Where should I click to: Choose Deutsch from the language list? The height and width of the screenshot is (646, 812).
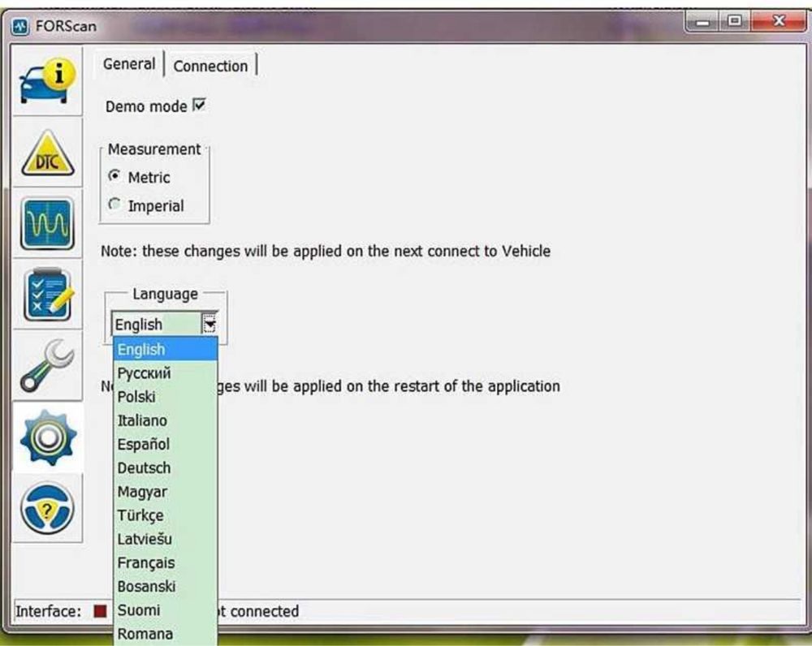click(165, 468)
